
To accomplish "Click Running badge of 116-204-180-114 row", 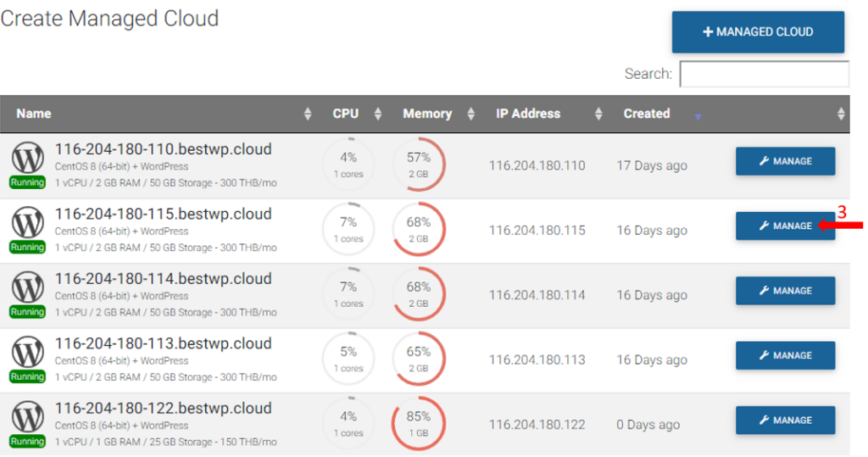I will tap(27, 312).
